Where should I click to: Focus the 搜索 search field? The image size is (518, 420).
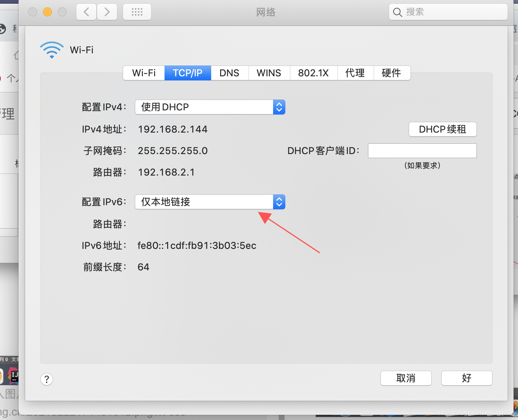[448, 12]
